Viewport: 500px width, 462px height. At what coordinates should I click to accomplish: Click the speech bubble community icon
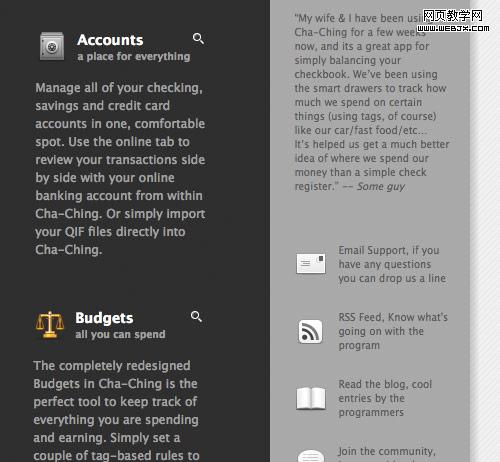[x=311, y=456]
